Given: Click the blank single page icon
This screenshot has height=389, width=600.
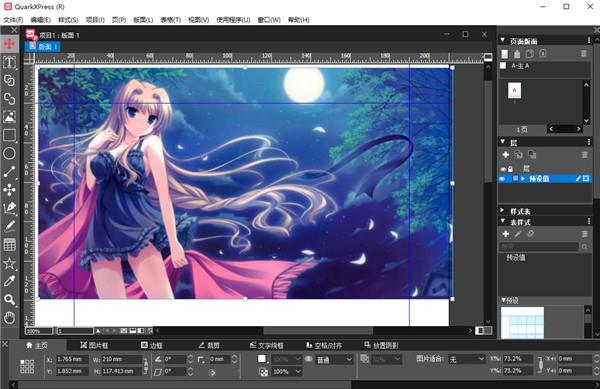Looking at the screenshot, I should click(505, 54).
